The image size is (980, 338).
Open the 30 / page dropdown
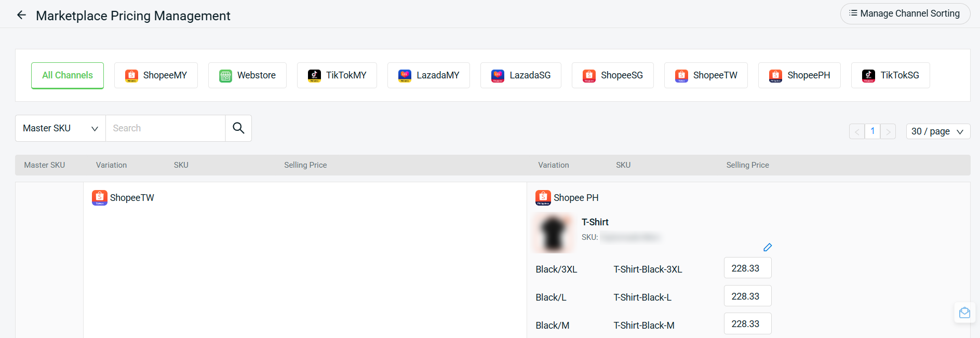pyautogui.click(x=938, y=131)
